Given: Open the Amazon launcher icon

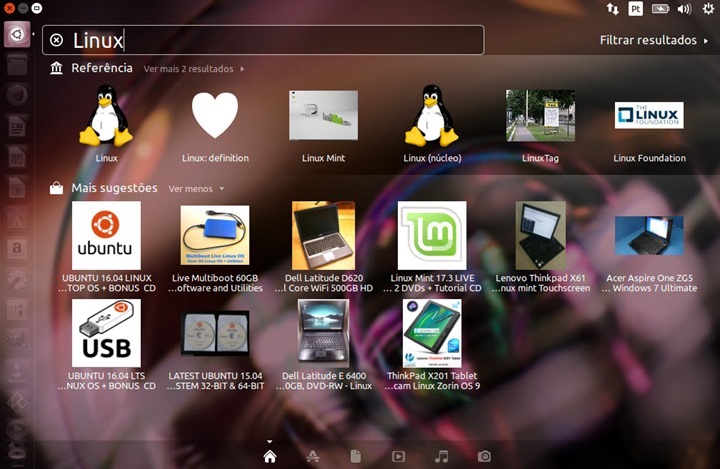Looking at the screenshot, I should (17, 249).
